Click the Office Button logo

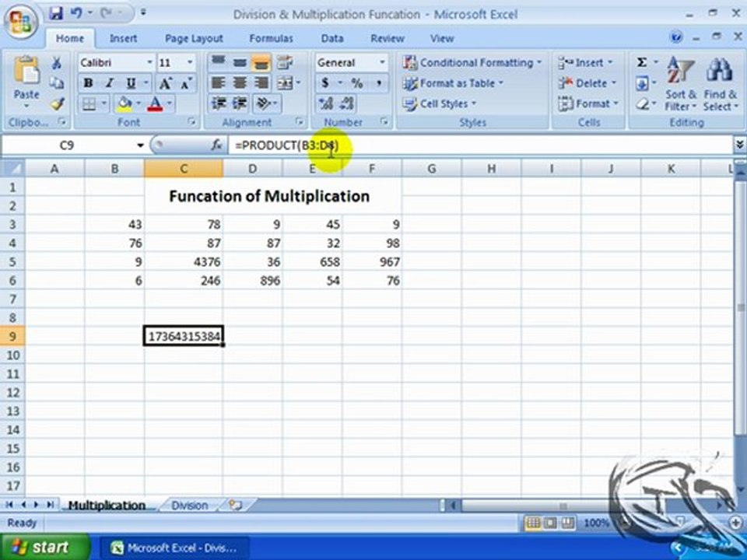(x=21, y=22)
